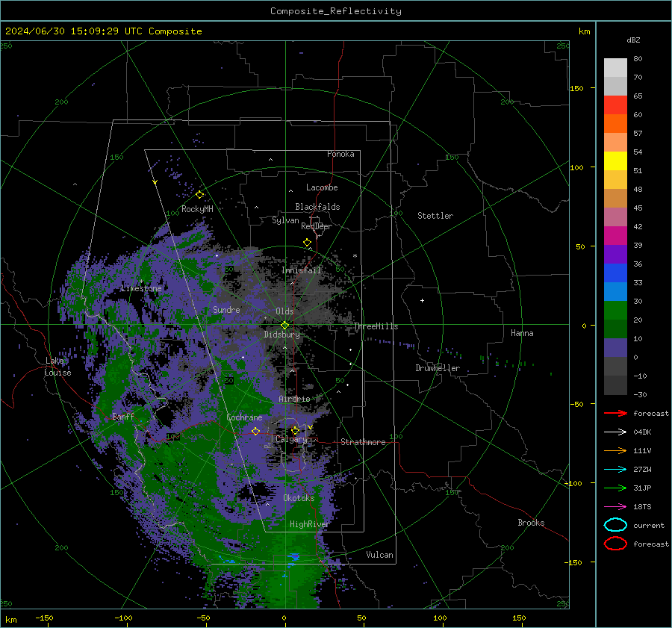This screenshot has width=672, height=628.
Task: Click the Lacombe town label
Action: click(322, 187)
